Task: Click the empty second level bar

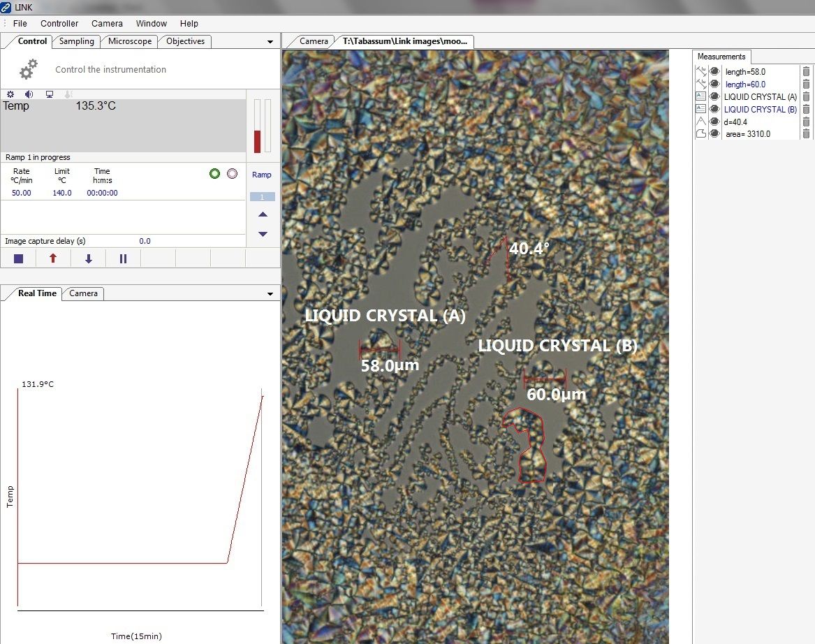Action: coord(268,126)
